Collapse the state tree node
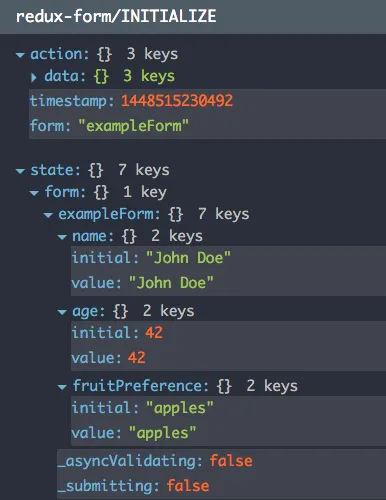Screen dimensions: 386x500 click(20, 171)
